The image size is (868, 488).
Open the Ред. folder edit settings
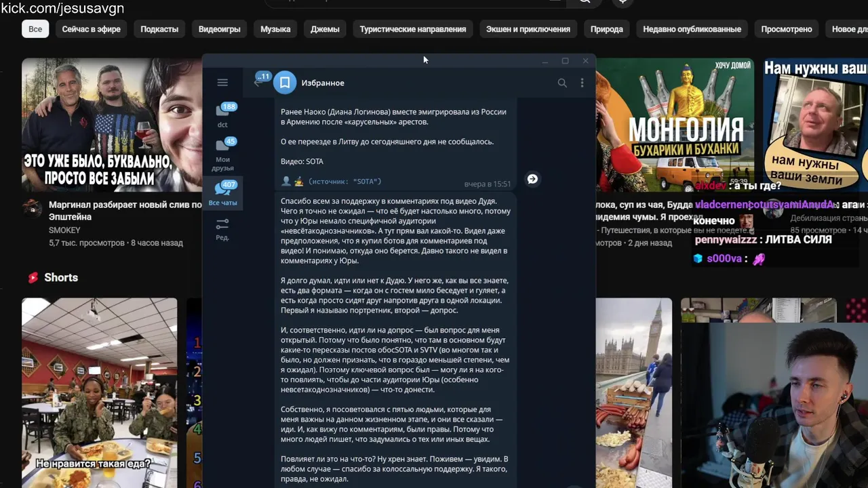(x=222, y=229)
